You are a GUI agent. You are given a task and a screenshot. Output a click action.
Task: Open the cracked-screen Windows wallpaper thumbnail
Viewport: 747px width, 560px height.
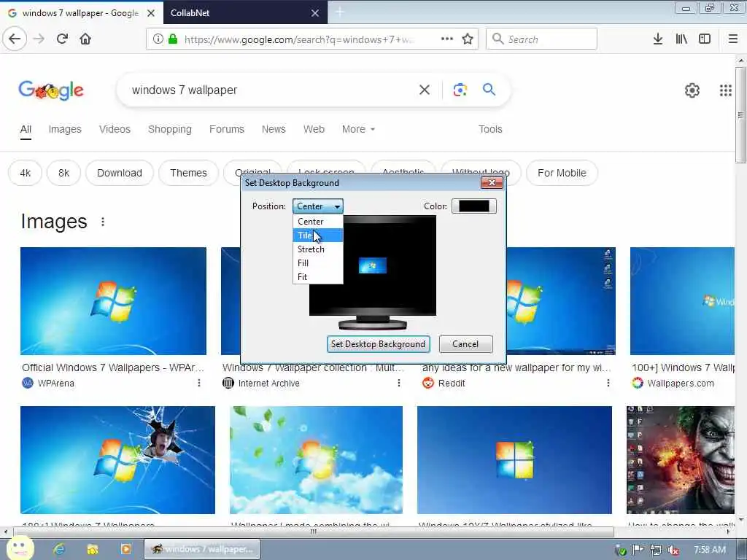click(x=117, y=460)
